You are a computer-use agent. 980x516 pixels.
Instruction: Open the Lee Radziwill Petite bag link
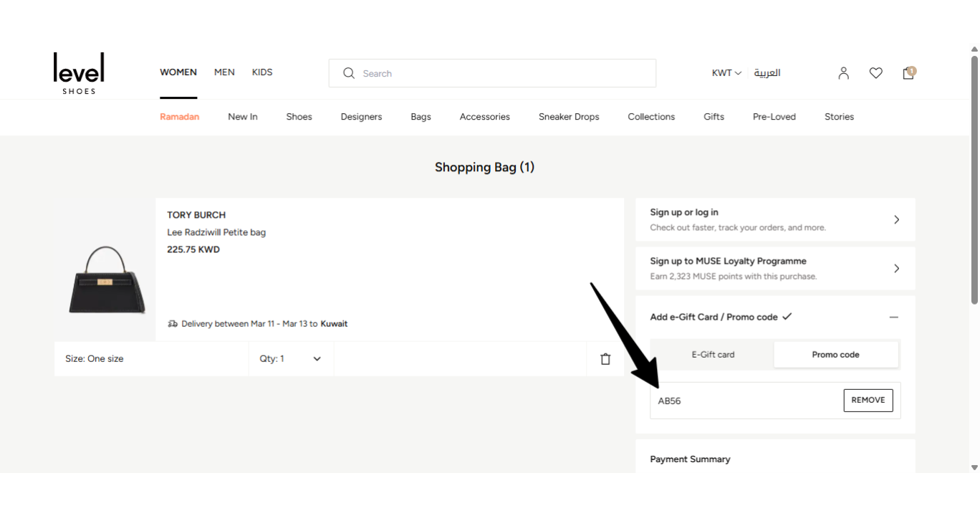pyautogui.click(x=216, y=232)
